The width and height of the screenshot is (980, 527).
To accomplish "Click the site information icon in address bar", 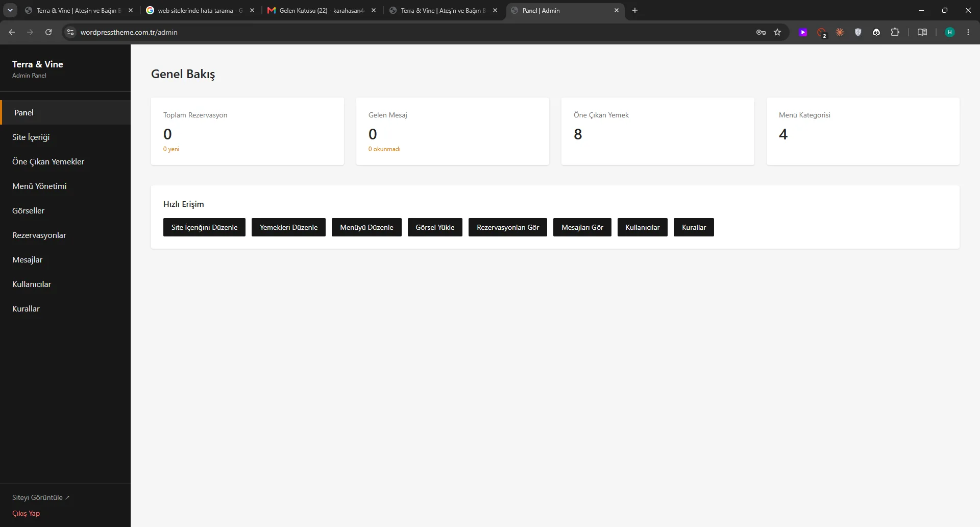I will point(70,32).
